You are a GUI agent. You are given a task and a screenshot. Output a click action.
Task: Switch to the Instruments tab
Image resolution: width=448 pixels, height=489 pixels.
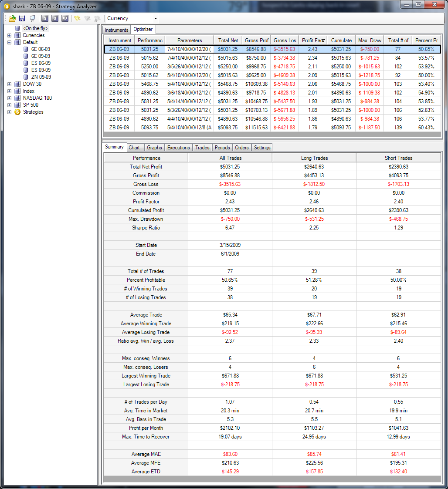(x=116, y=30)
